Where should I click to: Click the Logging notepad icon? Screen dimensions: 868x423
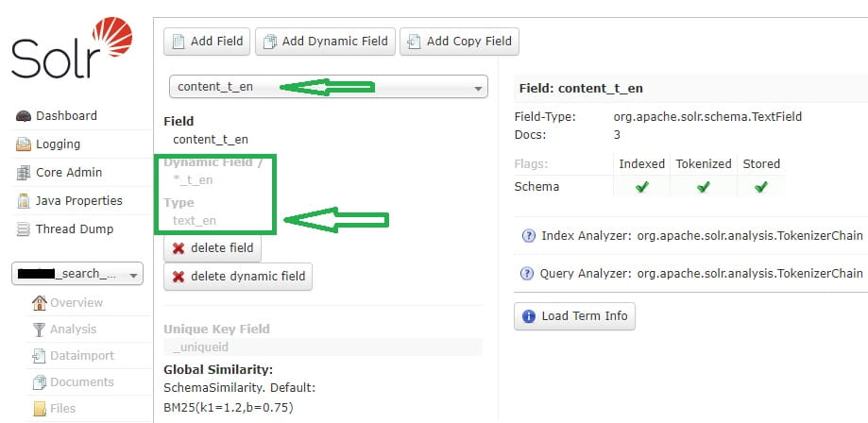click(x=24, y=144)
